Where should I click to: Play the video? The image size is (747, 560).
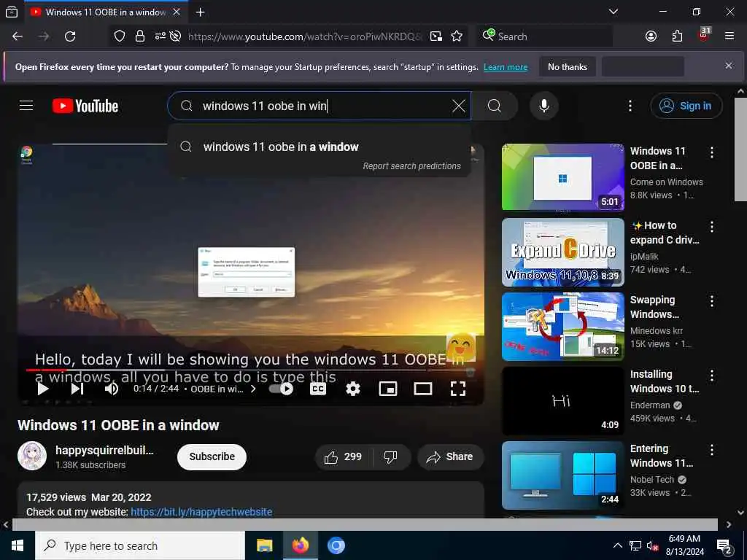[43, 389]
